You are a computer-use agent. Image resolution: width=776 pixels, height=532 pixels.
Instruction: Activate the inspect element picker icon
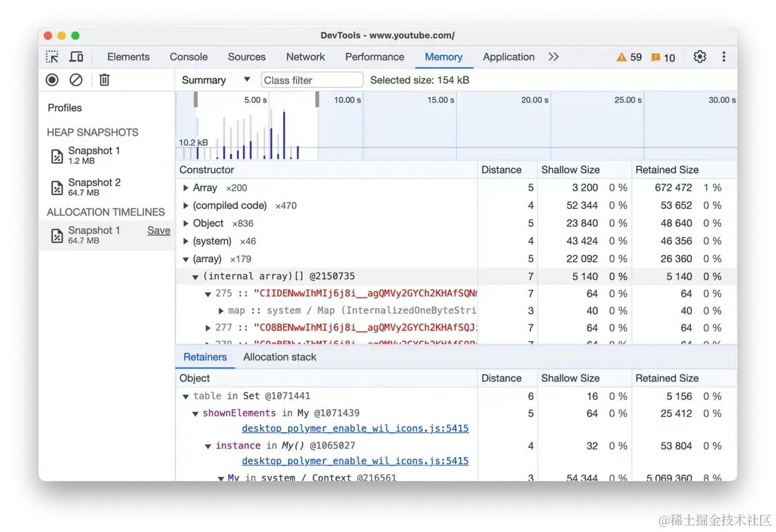(x=52, y=57)
